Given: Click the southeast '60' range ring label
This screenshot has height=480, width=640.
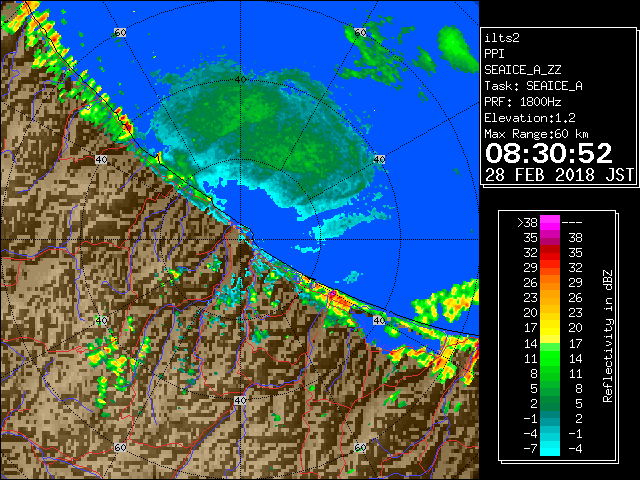Looking at the screenshot, I should click(360, 448).
